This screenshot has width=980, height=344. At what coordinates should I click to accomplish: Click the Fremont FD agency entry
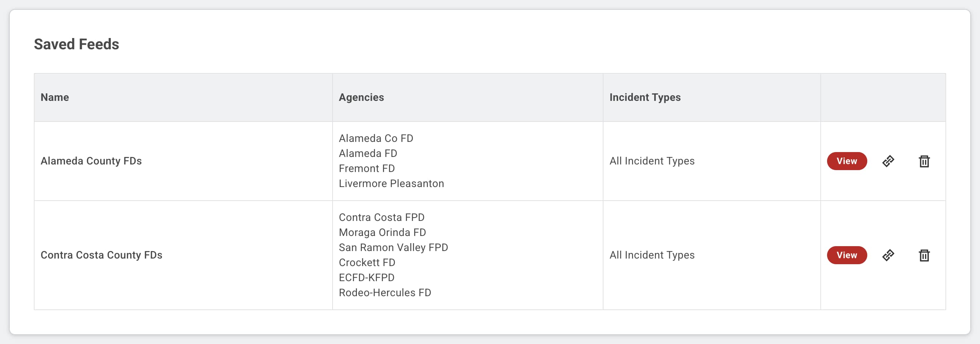[x=367, y=168]
